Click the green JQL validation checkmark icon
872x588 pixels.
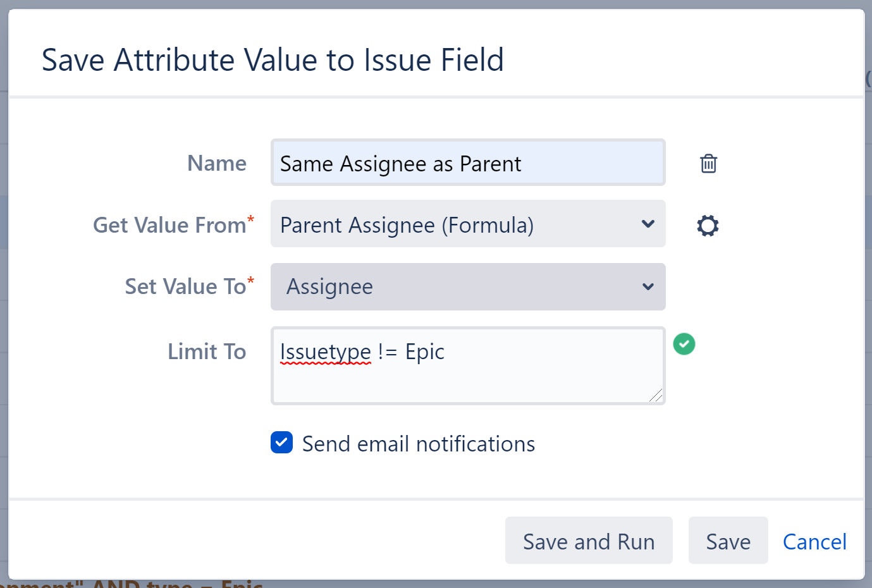(684, 344)
